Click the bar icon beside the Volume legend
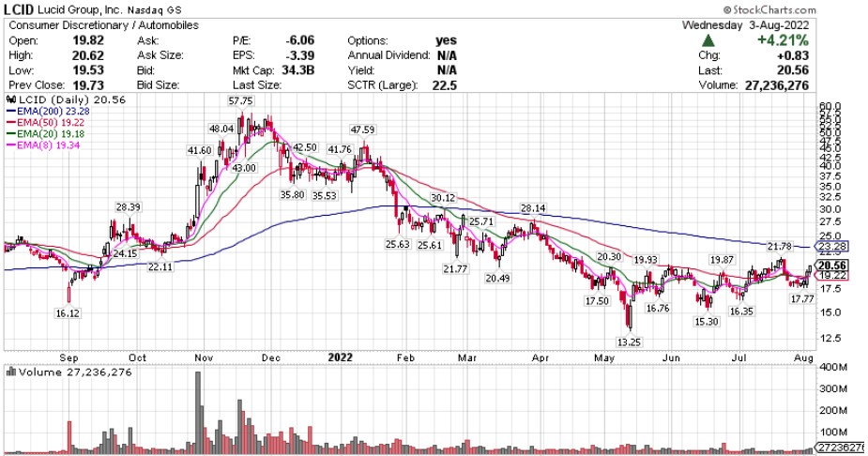 pos(11,372)
